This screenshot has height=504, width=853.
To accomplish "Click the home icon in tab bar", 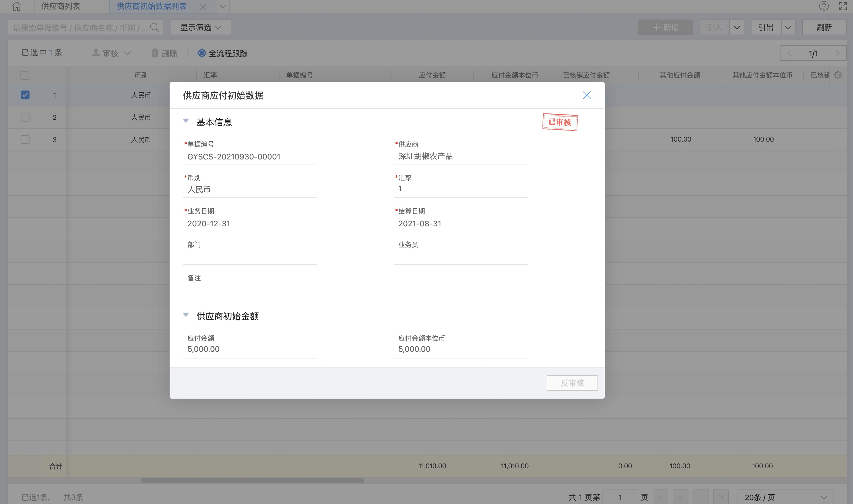I will pos(17,6).
